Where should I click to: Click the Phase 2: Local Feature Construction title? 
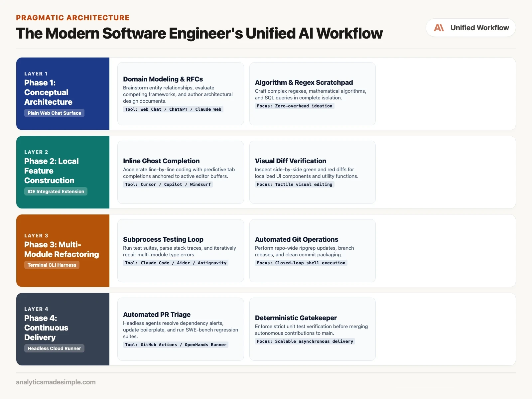point(52,171)
